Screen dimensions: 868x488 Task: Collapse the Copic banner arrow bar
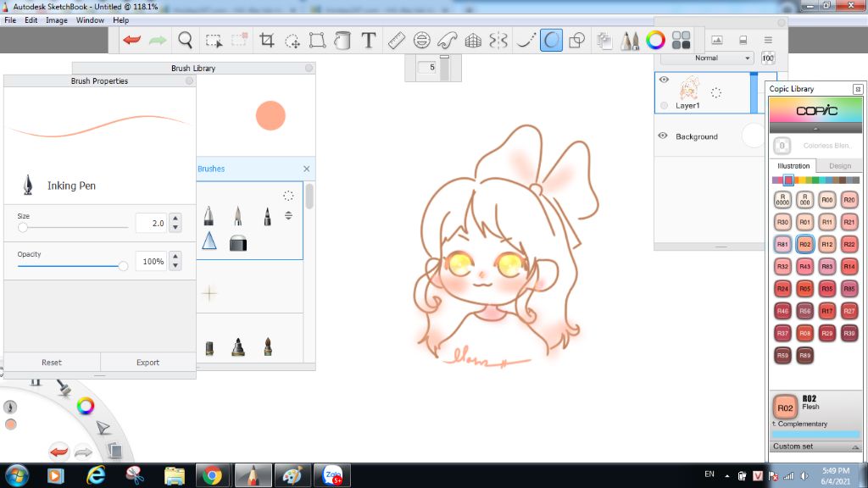point(815,128)
